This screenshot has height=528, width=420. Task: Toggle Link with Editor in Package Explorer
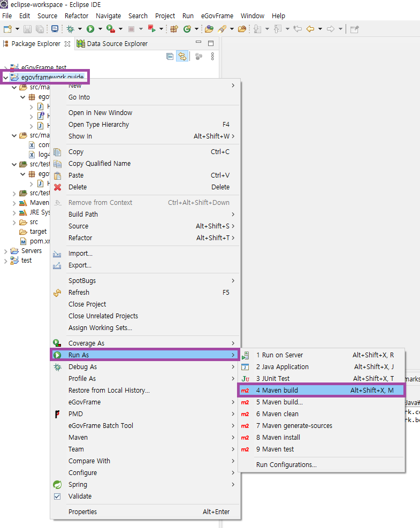click(182, 56)
